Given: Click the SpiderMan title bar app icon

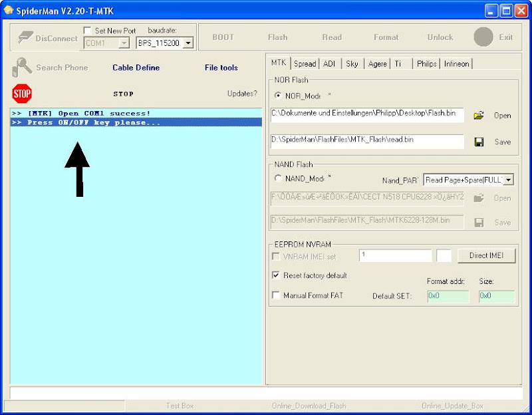Looking at the screenshot, I should (9, 10).
